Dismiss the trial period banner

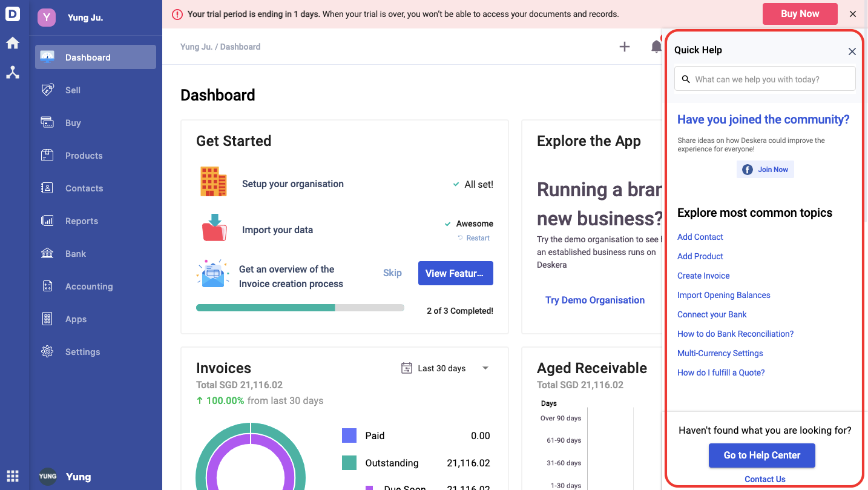click(x=852, y=14)
